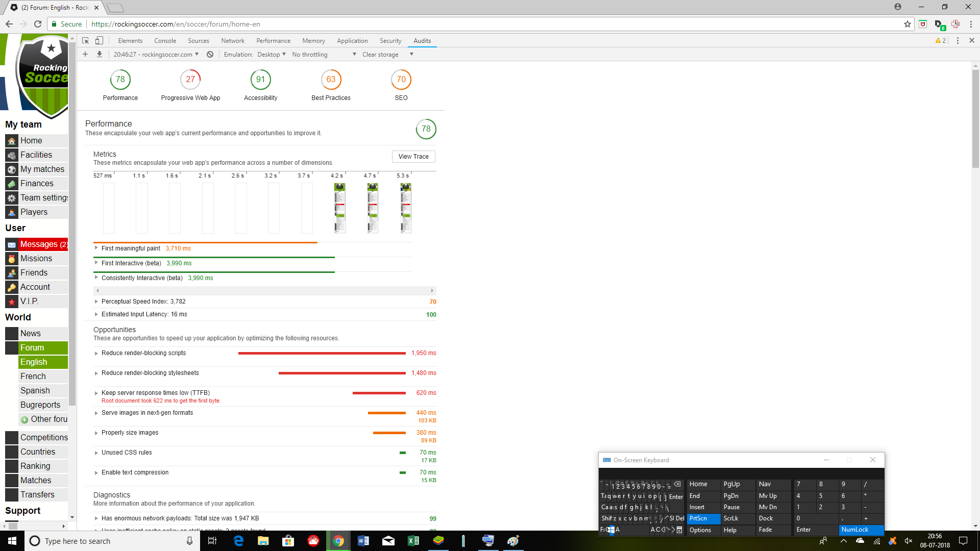Select the inspect element icon in DevTools
The image size is (980, 551).
[85, 41]
